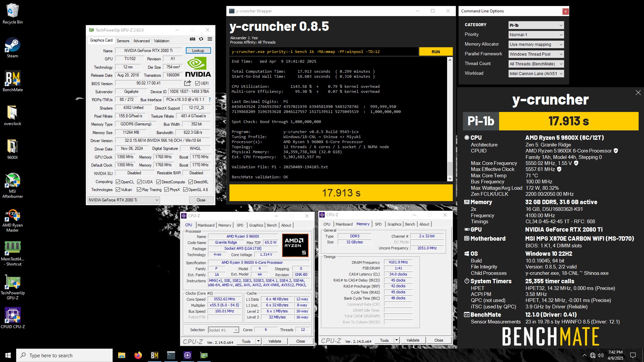The height and width of the screenshot is (362, 644).
Task: Open the Recycle Bin desktop icon
Action: (13, 14)
